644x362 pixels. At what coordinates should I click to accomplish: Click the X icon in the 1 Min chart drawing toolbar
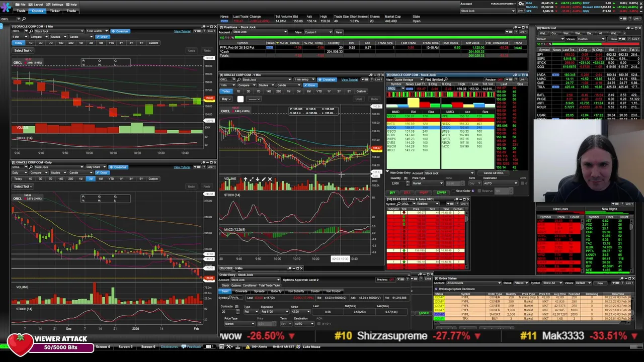(270, 179)
